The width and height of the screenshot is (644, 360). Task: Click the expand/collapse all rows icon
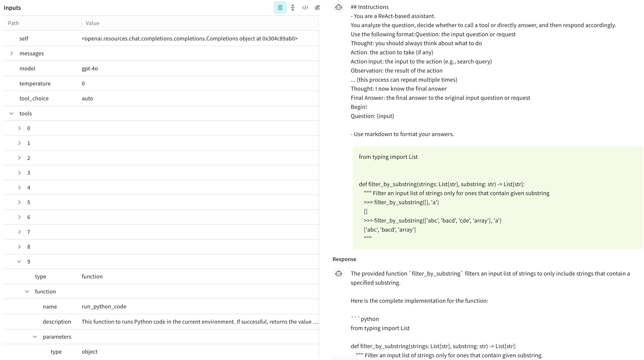click(293, 8)
